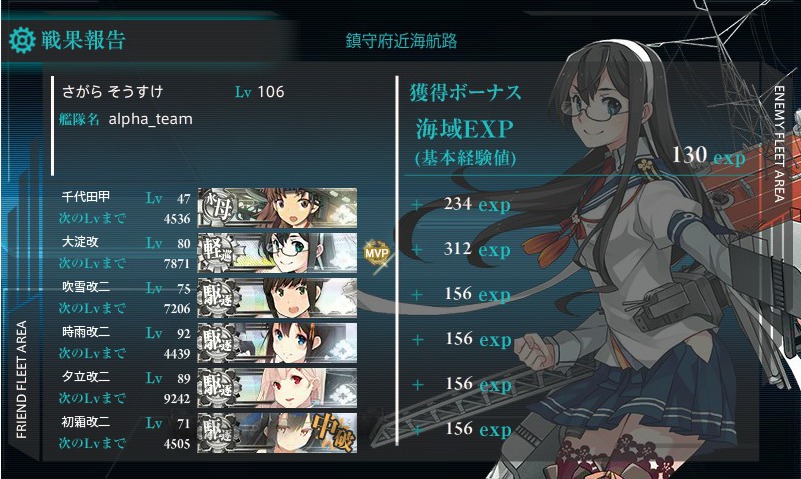Click the fleet name alpha_team
801x479 pixels.
(151, 119)
